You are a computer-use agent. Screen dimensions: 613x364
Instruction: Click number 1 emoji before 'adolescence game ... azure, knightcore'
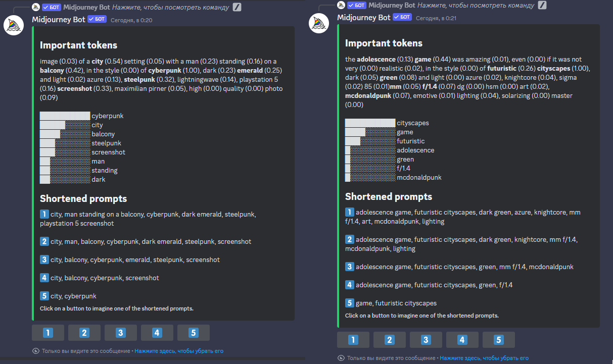(350, 212)
